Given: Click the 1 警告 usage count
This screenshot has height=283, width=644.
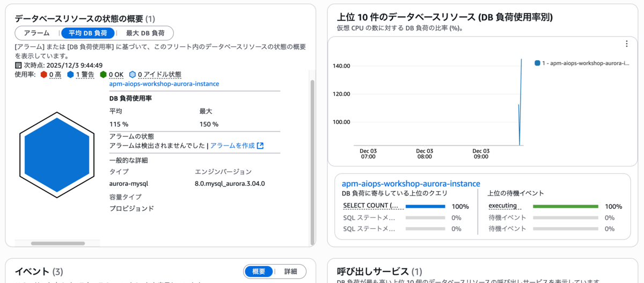Looking at the screenshot, I should pos(85,75).
